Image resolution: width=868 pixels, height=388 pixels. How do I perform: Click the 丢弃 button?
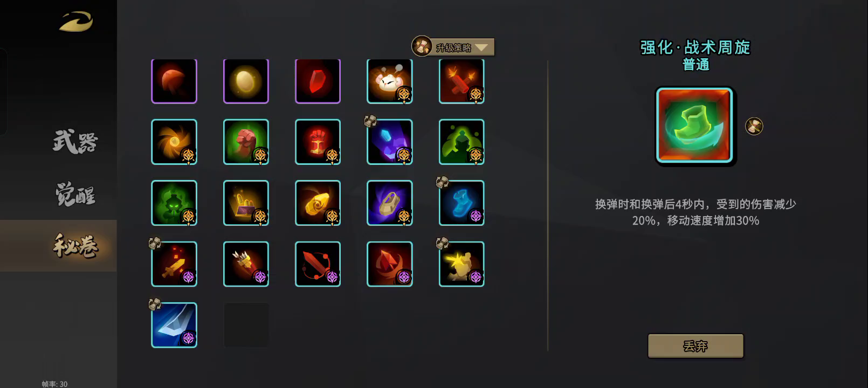[695, 346]
